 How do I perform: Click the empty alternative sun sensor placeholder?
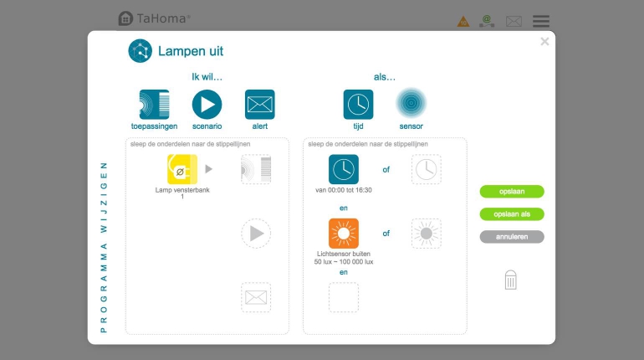pyautogui.click(x=426, y=234)
